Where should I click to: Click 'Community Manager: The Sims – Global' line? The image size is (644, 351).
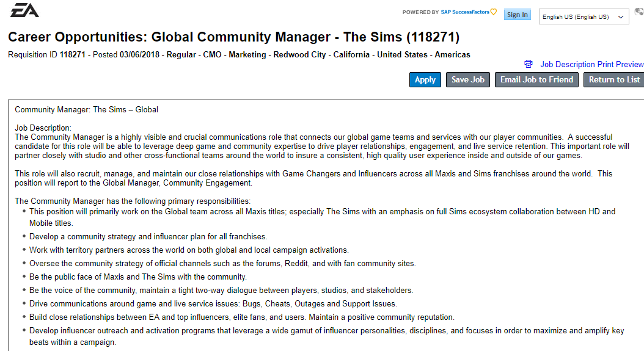[x=86, y=110]
